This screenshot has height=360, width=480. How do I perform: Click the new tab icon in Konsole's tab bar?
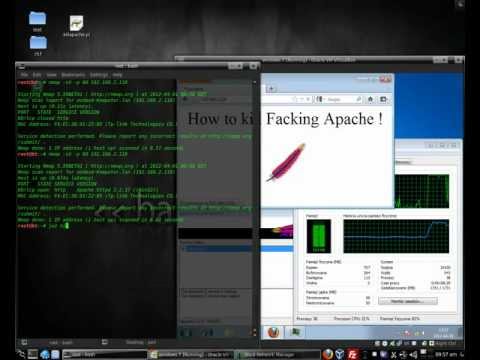(24, 342)
